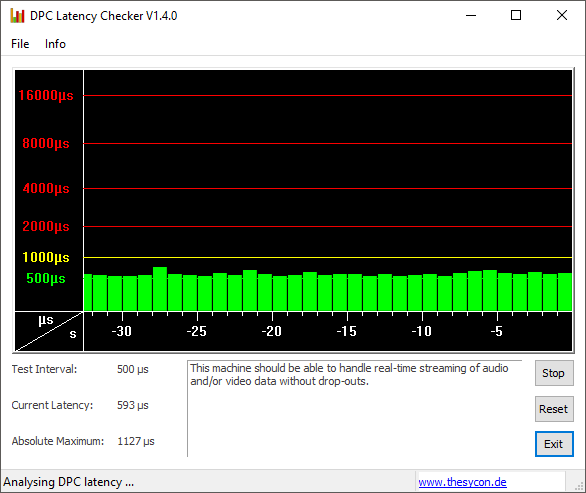
Task: Click the -20 time axis label
Action: 272,331
